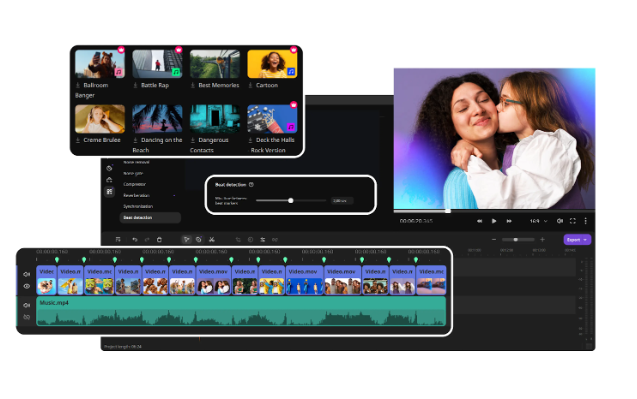Delete the selected clip with trash icon

click(x=159, y=240)
